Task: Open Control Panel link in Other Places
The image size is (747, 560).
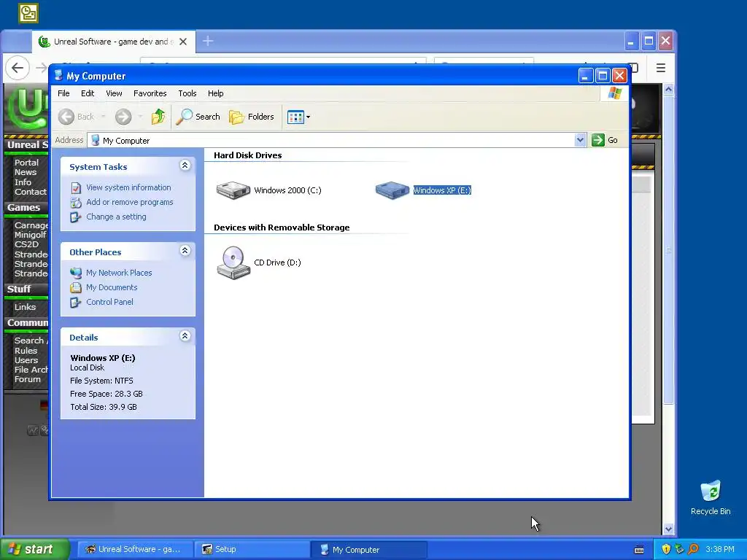Action: click(x=109, y=302)
